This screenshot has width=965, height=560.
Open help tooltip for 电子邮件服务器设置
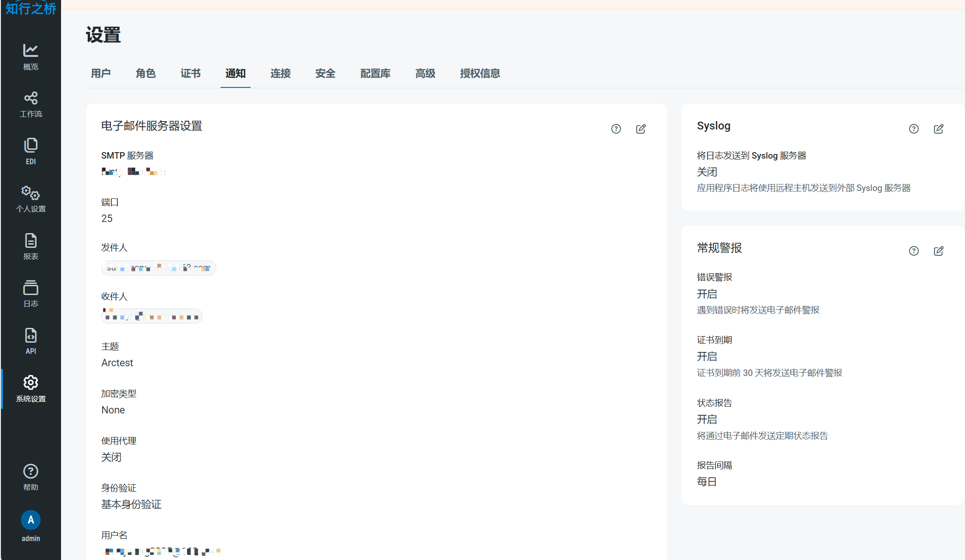click(x=615, y=129)
